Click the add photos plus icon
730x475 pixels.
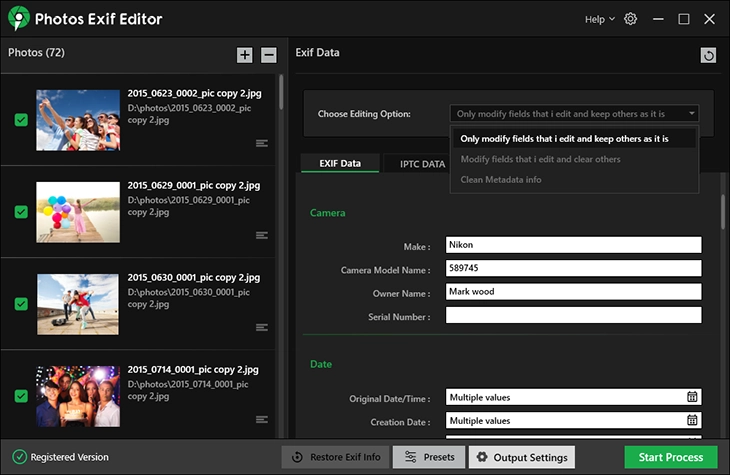pyautogui.click(x=245, y=55)
